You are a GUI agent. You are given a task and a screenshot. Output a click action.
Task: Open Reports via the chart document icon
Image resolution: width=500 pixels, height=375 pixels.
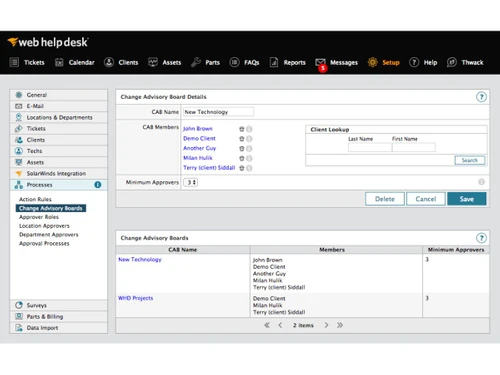click(274, 62)
